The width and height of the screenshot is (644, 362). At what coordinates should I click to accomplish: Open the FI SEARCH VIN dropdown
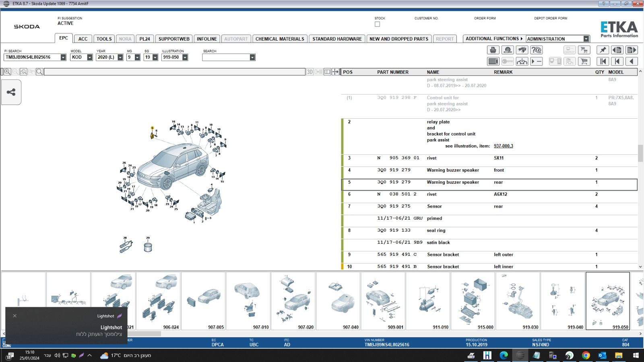[x=63, y=57]
